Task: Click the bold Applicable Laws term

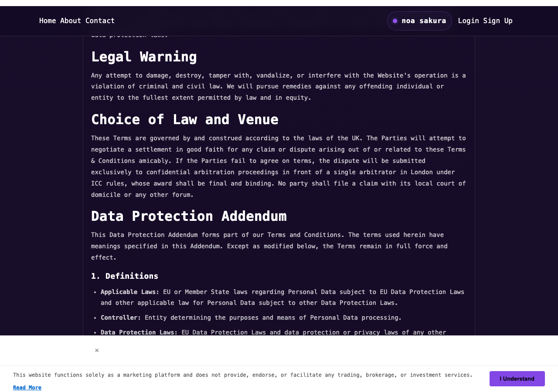Action: 130,292
